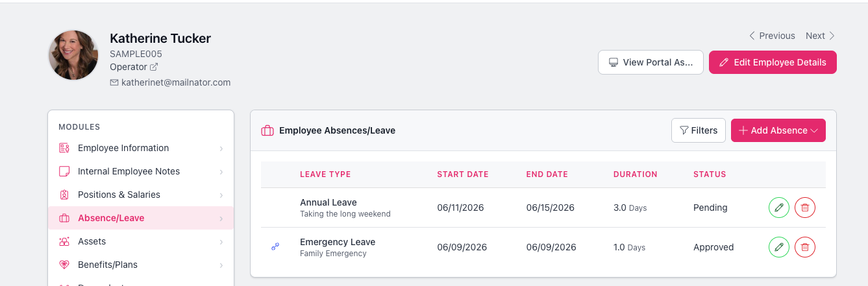Open the Filters panel
Screen dimensions: 868x286
(x=699, y=130)
